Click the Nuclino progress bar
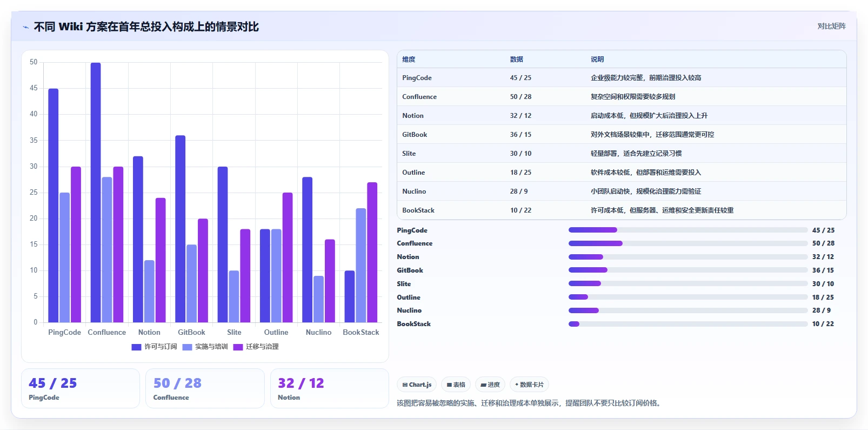The width and height of the screenshot is (868, 430). 688,310
